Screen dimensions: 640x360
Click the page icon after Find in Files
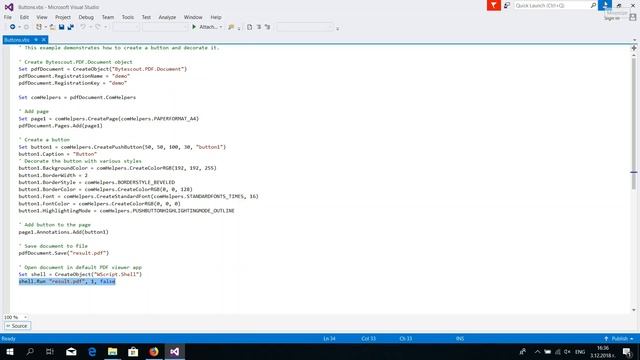(249, 27)
